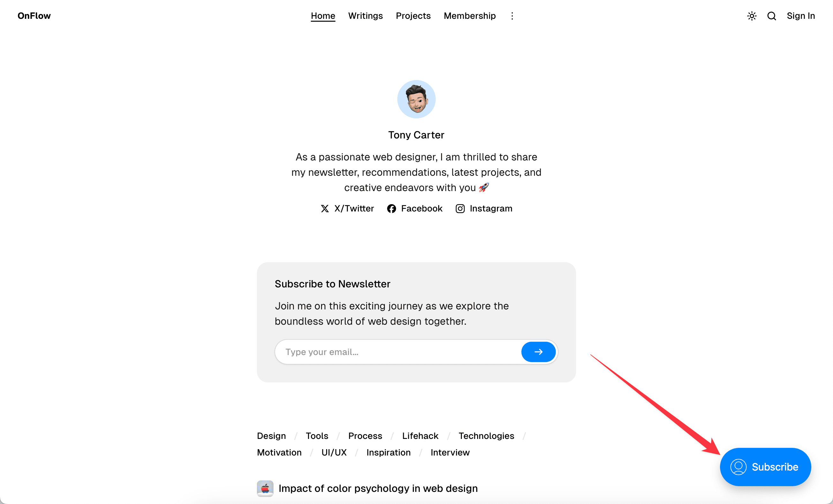The image size is (833, 504).
Task: Click the three-dot more options icon
Action: coord(512,15)
